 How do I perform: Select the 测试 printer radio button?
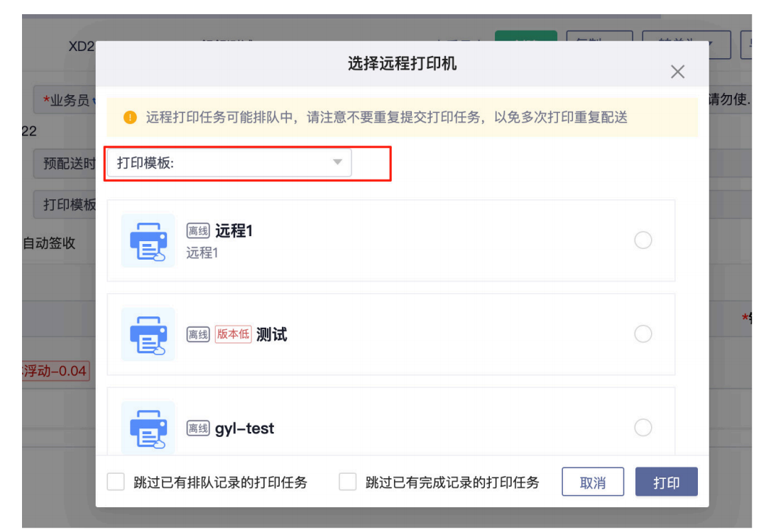pos(642,334)
